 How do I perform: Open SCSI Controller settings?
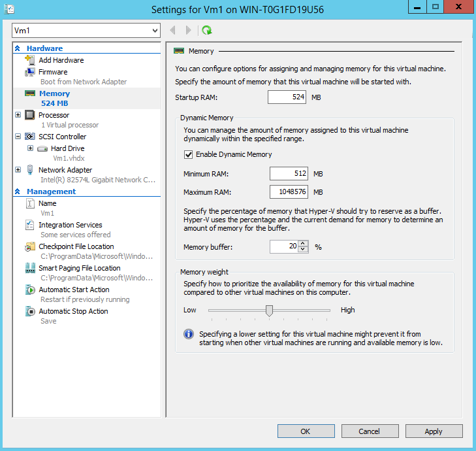pyautogui.click(x=62, y=137)
